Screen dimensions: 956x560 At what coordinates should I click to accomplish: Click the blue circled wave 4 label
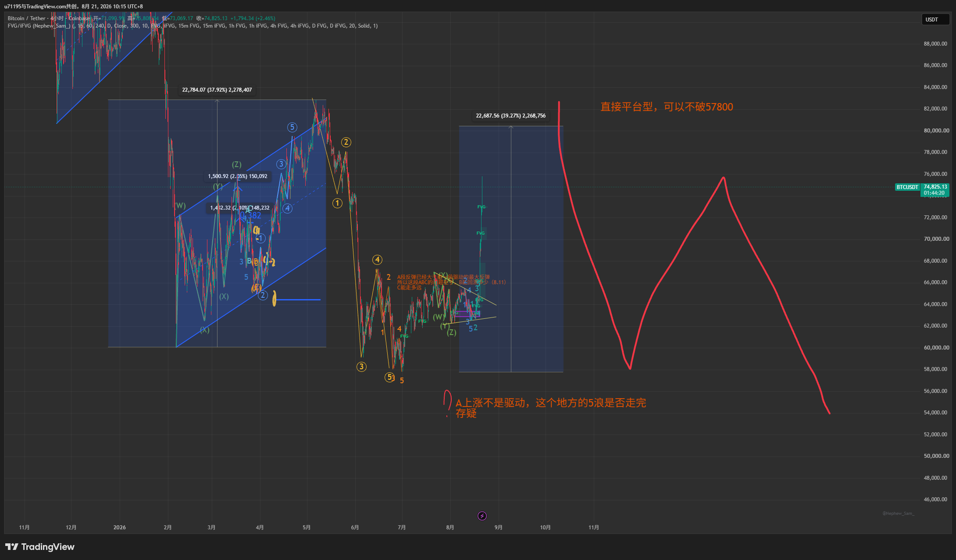coord(287,208)
